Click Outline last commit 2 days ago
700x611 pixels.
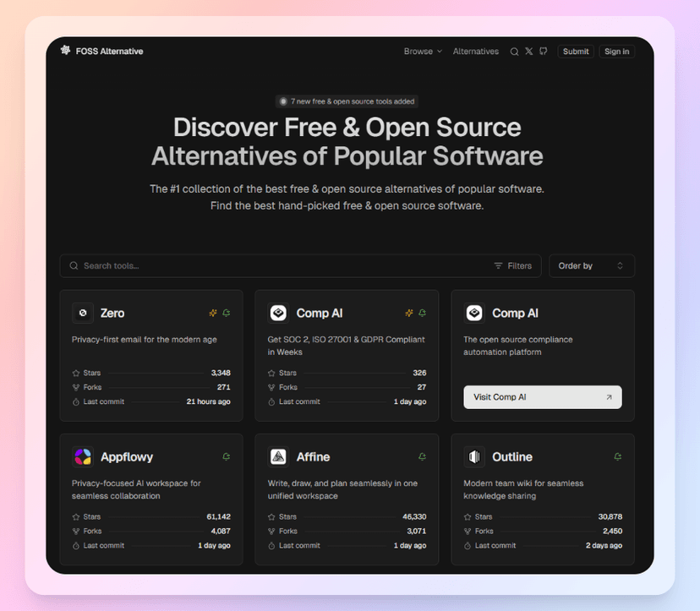click(604, 546)
